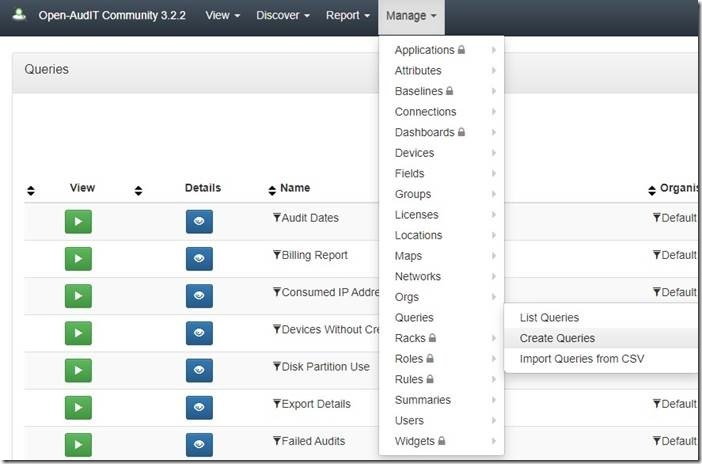
Task: Select Create Queries from the submenu
Action: point(557,338)
